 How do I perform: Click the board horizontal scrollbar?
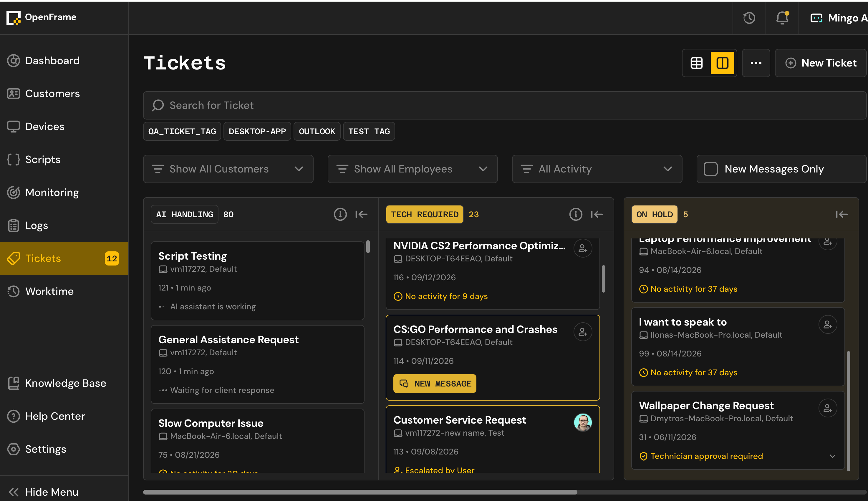pos(360,492)
